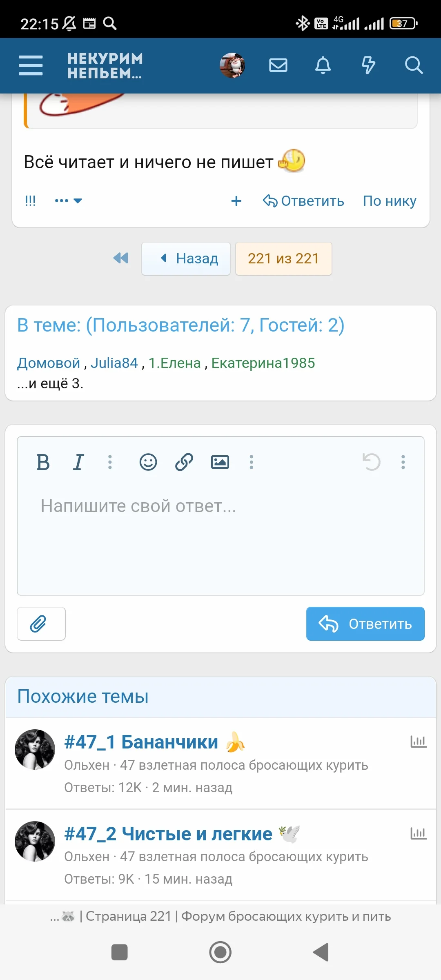Open your profile via the avatar
This screenshot has height=980, width=441.
click(231, 65)
